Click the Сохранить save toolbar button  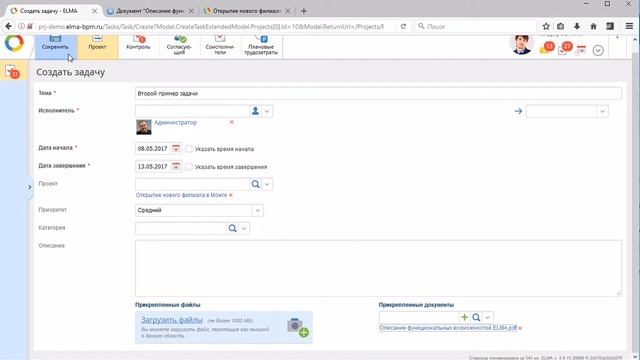coord(56,47)
